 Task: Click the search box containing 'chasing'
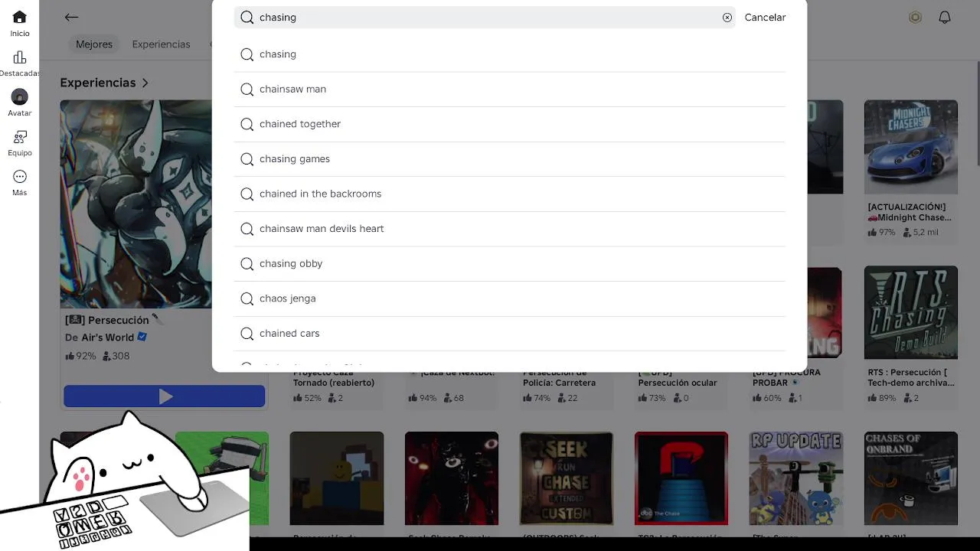click(485, 17)
